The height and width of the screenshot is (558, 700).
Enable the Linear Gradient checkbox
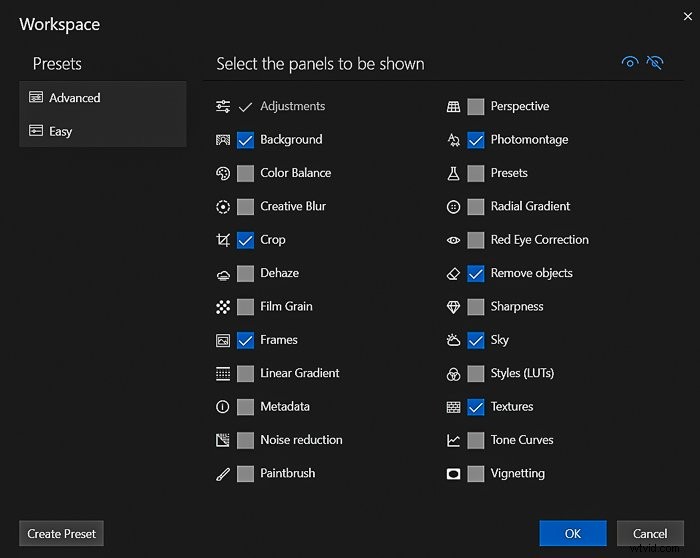pos(245,374)
